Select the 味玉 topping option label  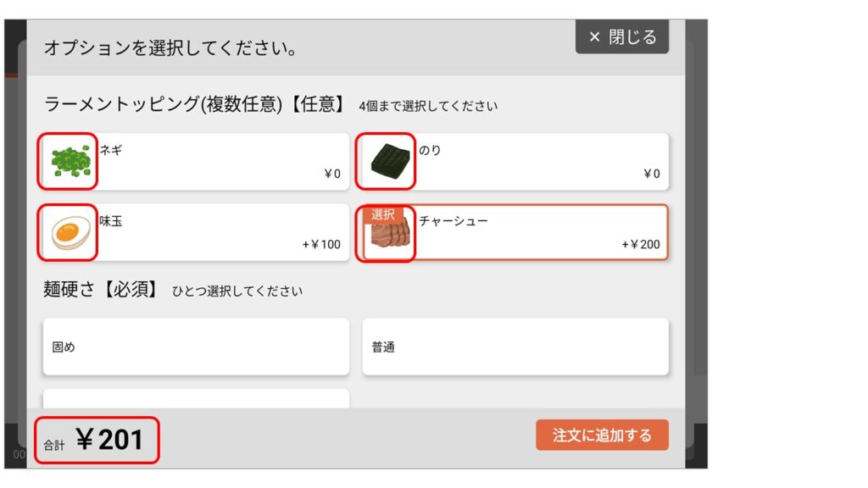(x=111, y=221)
